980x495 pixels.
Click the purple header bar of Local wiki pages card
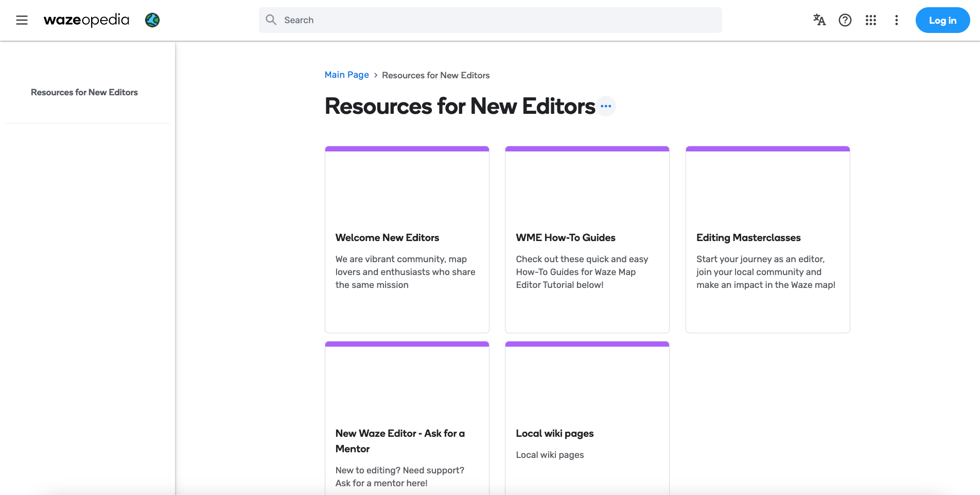[x=587, y=344]
